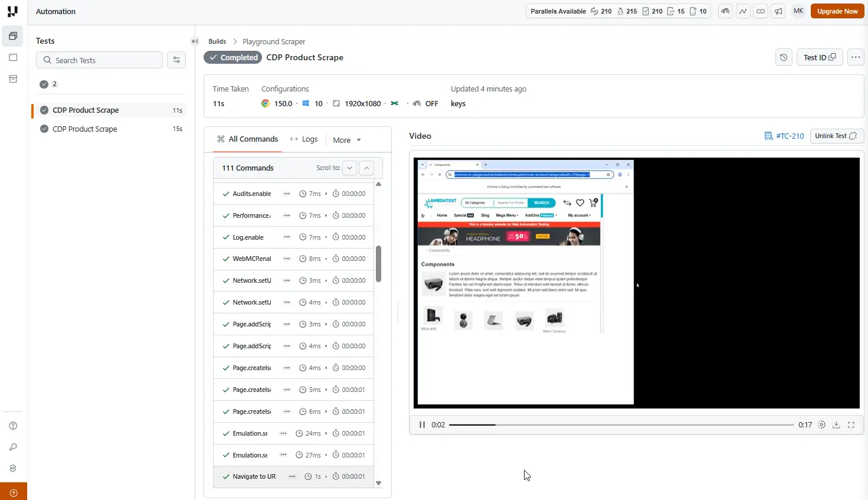Open the #TC-210 test case link
868x500 pixels.
pyautogui.click(x=784, y=136)
